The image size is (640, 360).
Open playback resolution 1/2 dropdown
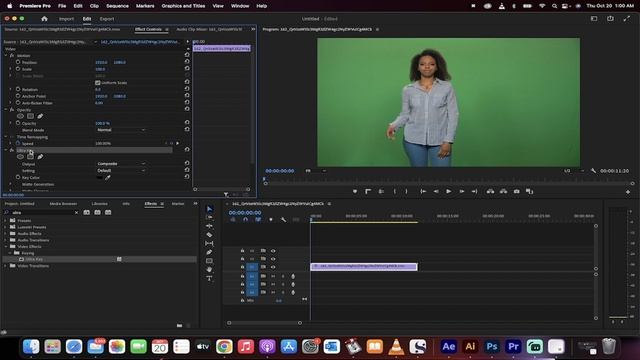click(573, 171)
